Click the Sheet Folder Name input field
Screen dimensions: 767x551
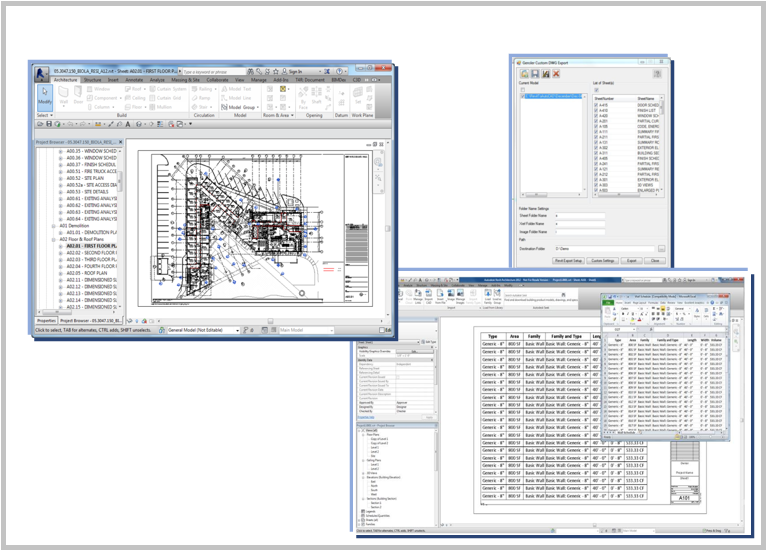point(580,216)
